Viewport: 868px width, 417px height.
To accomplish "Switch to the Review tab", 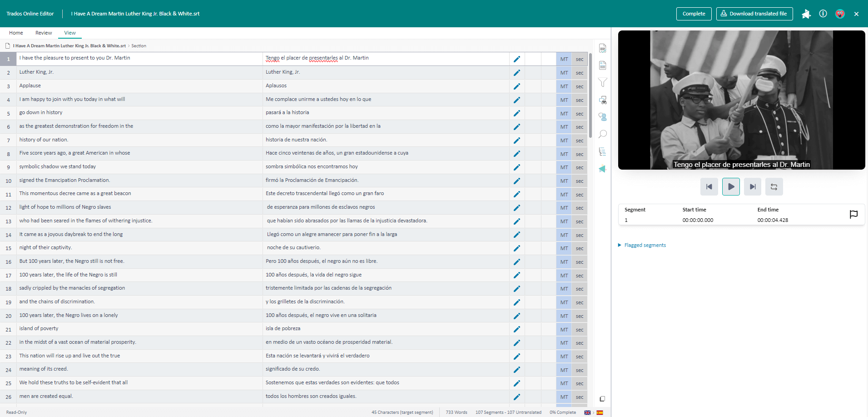I will 44,33.
